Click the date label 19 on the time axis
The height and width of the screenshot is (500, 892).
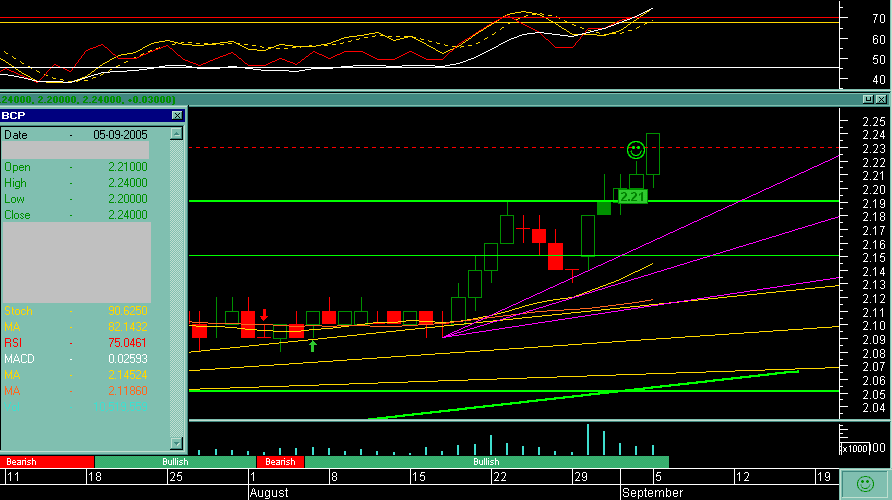[x=824, y=477]
